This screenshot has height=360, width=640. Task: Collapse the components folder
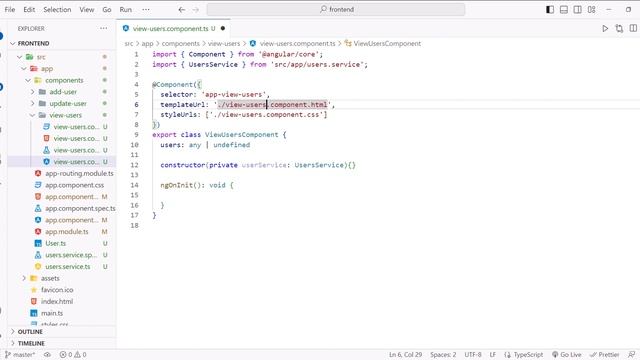pyautogui.click(x=28, y=80)
